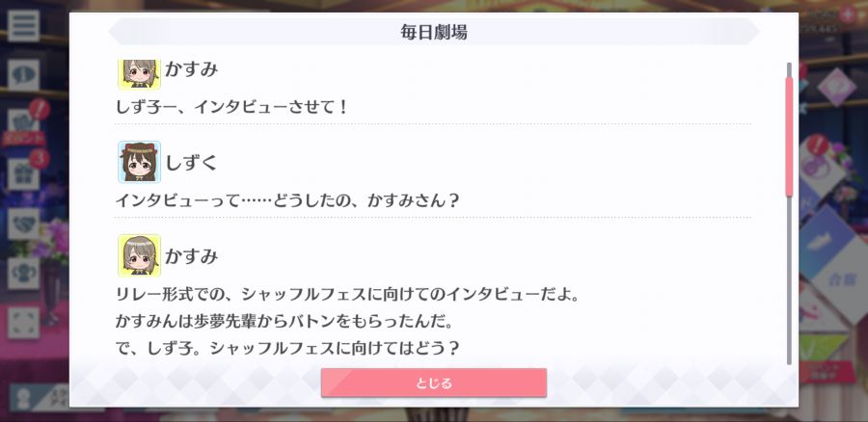868x422 pixels.
Task: Click the lower scrollbar track
Action: (789, 280)
